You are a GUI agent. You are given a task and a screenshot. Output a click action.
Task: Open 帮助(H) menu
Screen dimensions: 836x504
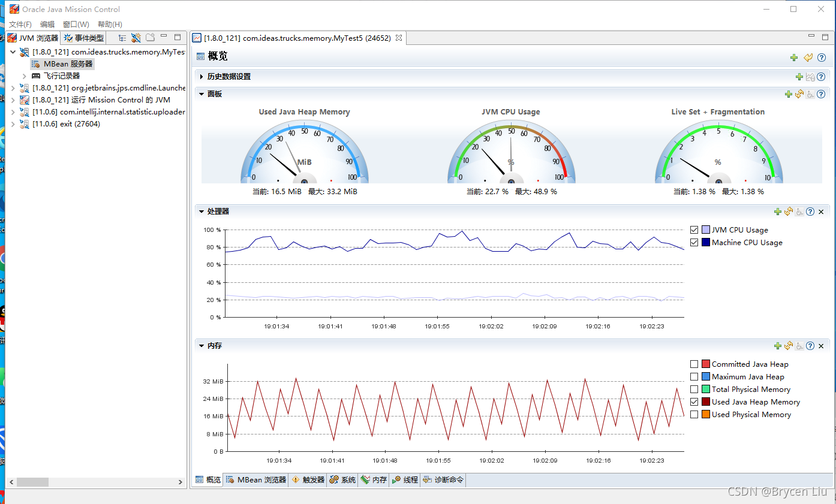tap(110, 25)
